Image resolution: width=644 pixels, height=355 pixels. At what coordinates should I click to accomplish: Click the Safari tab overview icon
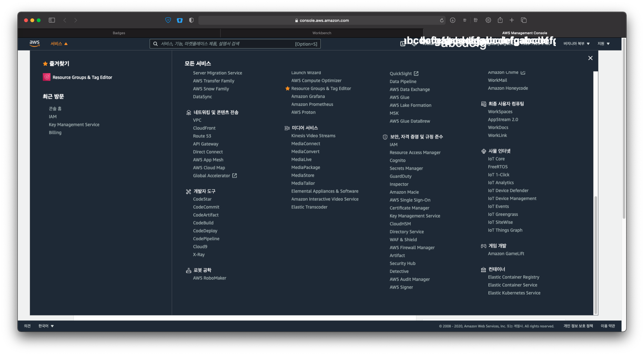point(524,20)
